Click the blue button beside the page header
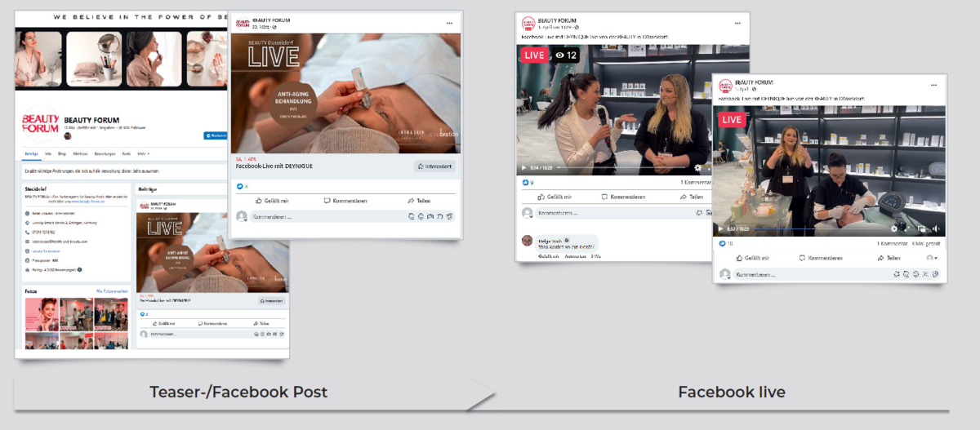 [214, 135]
